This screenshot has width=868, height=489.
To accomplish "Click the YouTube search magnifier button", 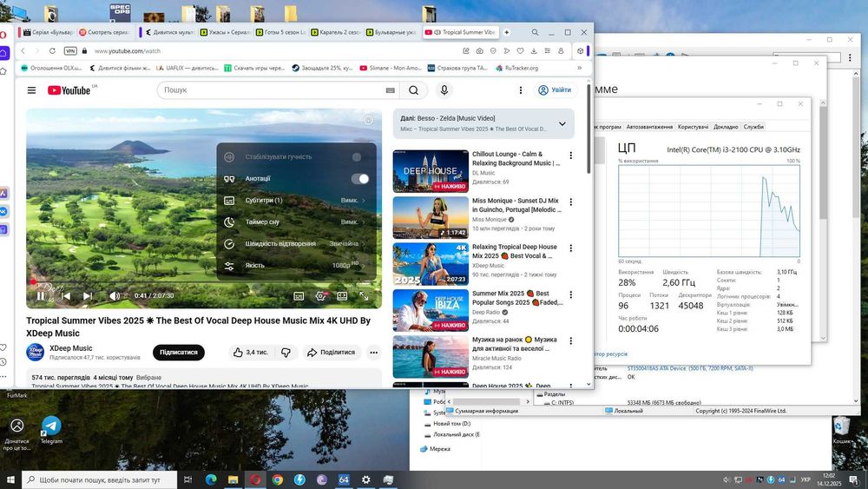I will [413, 90].
